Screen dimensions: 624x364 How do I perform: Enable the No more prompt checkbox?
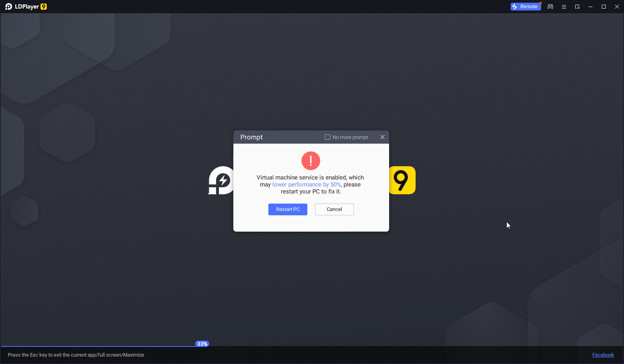pos(328,137)
